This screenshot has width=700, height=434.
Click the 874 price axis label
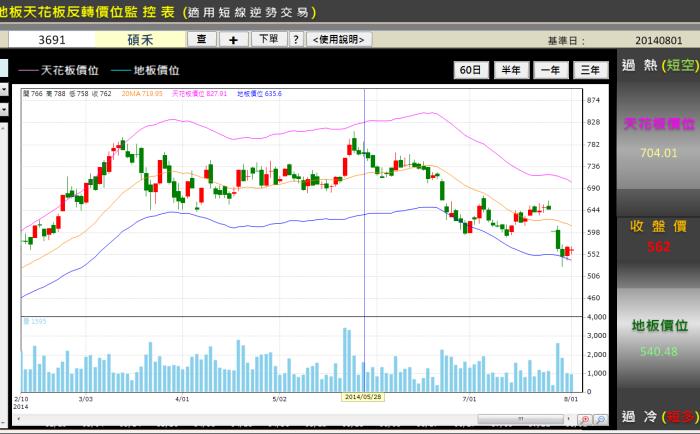coord(593,100)
